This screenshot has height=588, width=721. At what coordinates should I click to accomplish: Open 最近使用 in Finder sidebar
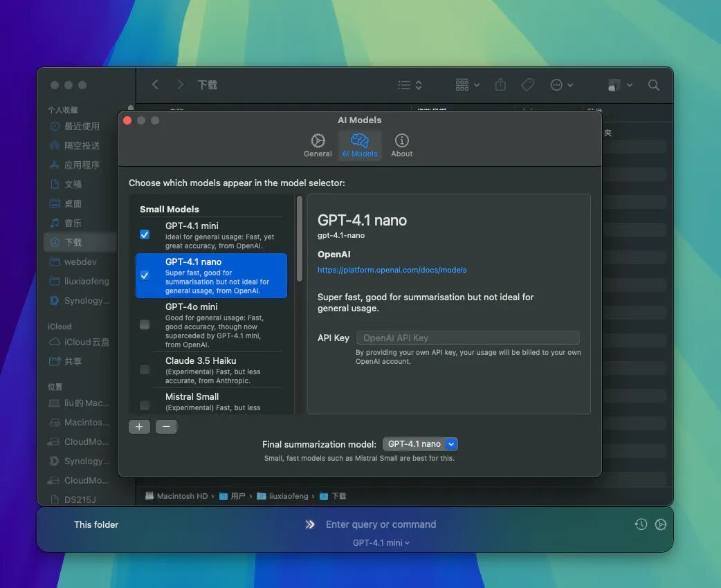coord(80,127)
